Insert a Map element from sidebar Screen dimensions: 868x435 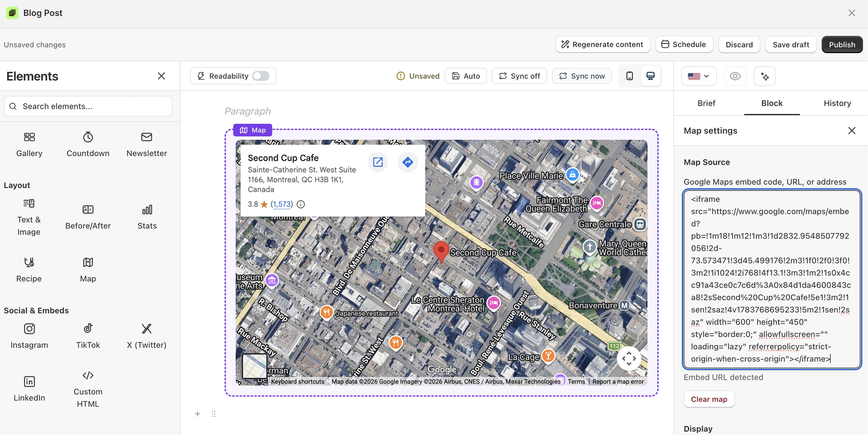coord(88,270)
